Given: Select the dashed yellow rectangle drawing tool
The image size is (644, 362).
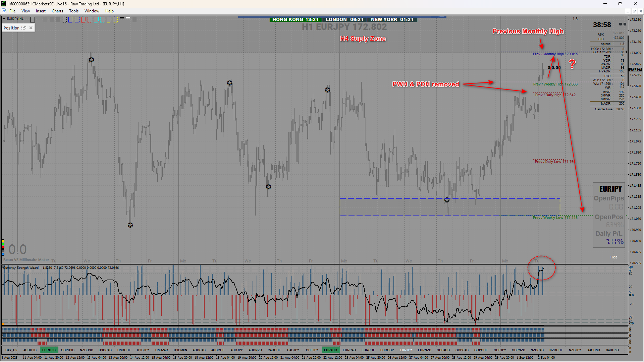Looking at the screenshot, I should [115, 20].
